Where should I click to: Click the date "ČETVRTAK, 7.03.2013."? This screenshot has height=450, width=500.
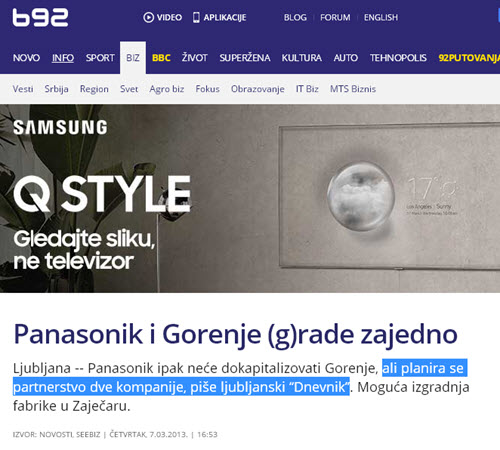(x=149, y=434)
